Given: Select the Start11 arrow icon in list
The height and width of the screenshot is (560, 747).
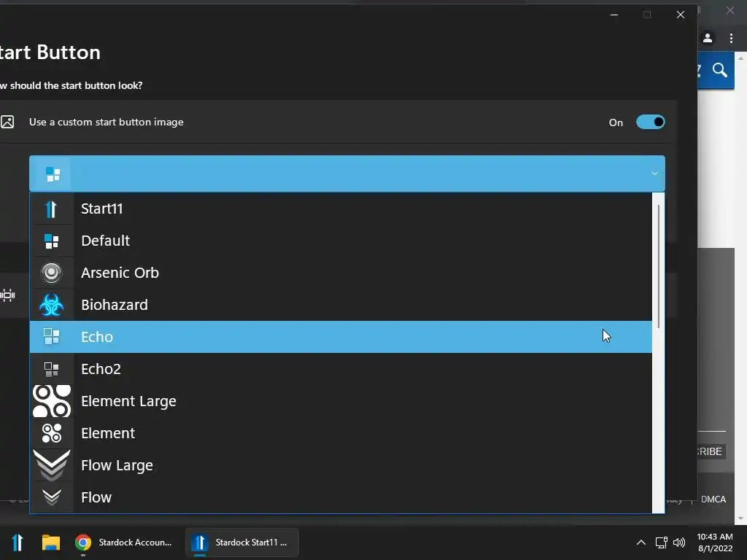Looking at the screenshot, I should click(x=52, y=209).
